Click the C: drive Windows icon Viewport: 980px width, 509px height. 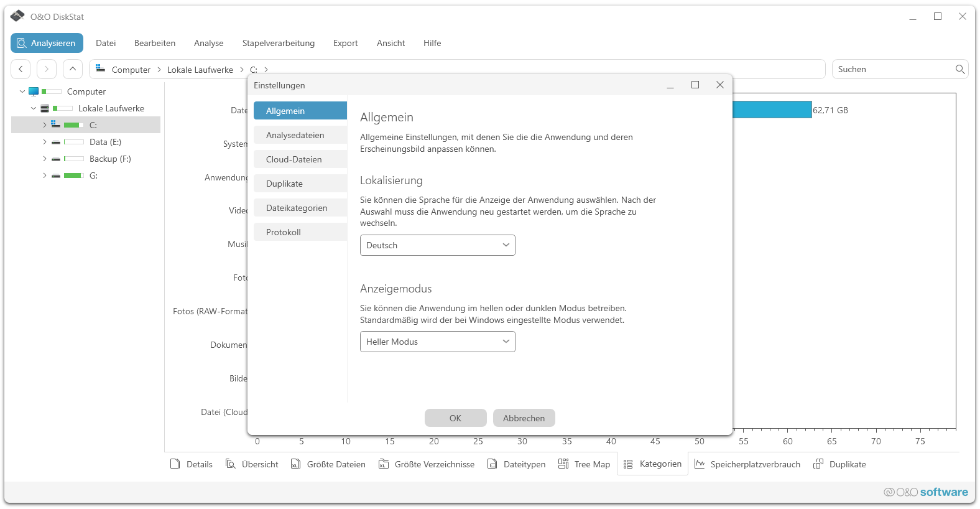56,124
